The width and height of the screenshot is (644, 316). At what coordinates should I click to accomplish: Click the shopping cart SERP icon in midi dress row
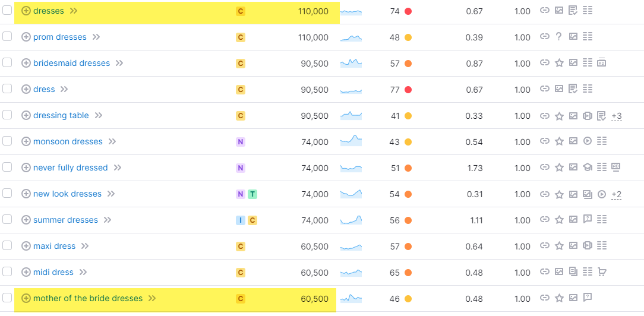click(602, 271)
